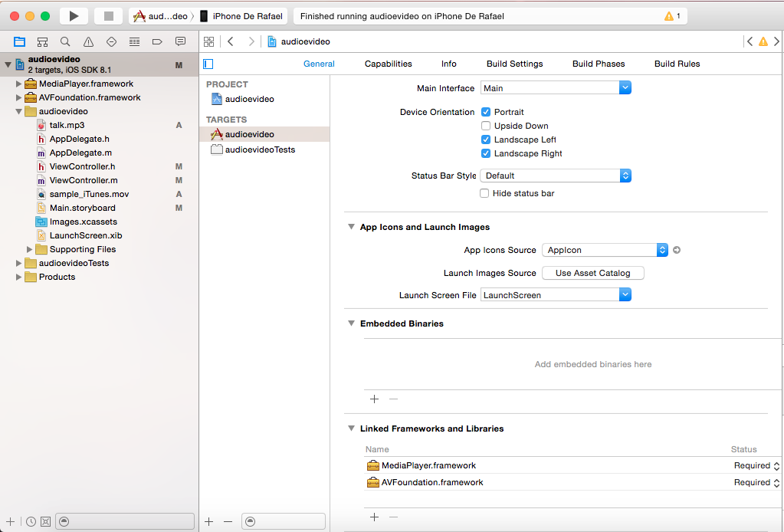Screen dimensions: 784x532
Task: Switch to Build Settings tab
Action: coord(514,64)
